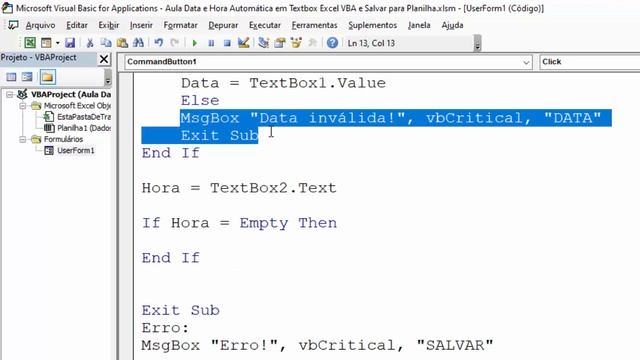Screen dimensions: 640x360
Task: Redo action arrow icon
Action: click(x=175, y=43)
